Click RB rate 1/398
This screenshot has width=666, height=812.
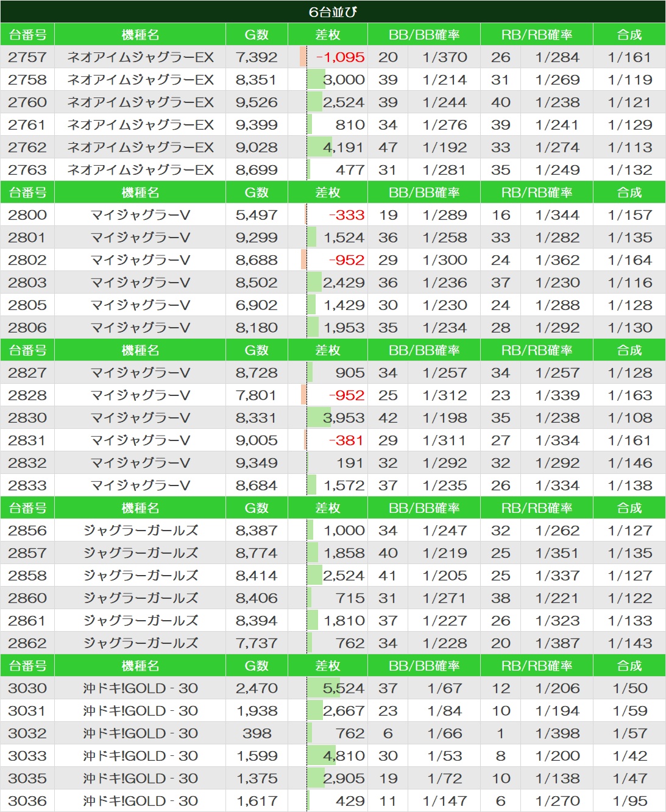pyautogui.click(x=558, y=733)
